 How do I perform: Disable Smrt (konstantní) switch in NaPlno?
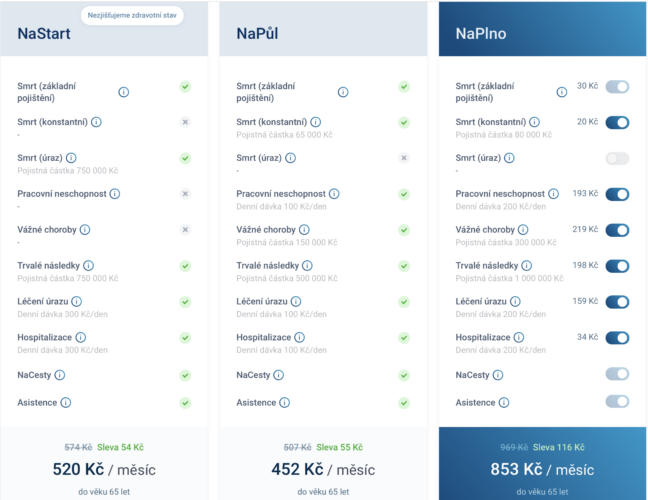point(617,122)
